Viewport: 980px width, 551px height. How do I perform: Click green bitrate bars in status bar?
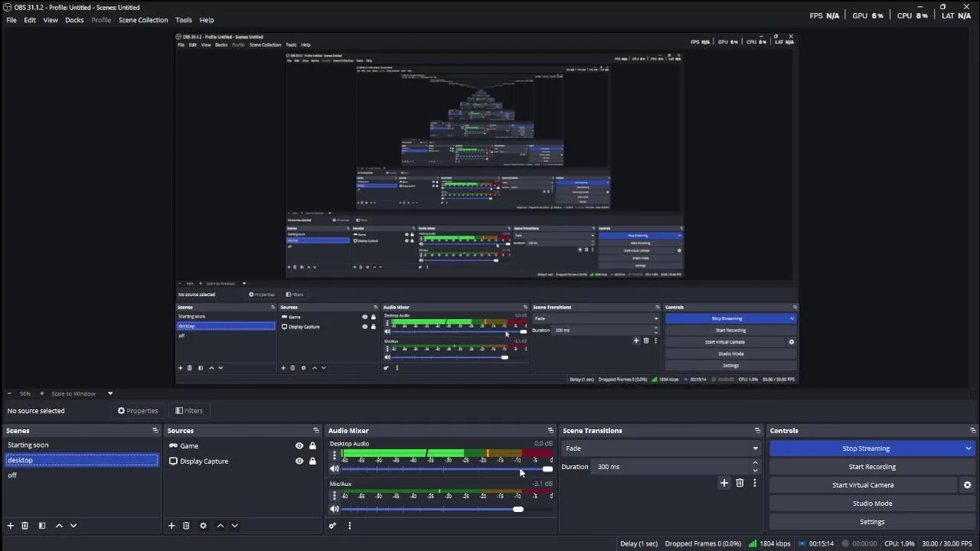coord(753,543)
